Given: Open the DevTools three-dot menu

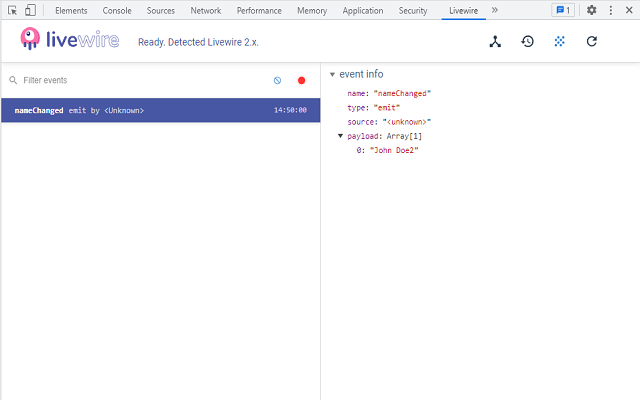Looking at the screenshot, I should pos(611,10).
